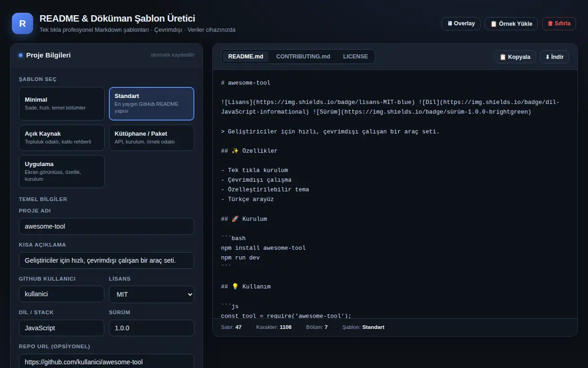
Task: Click the README & Döküman Şablon Üretici title
Action: (118, 19)
